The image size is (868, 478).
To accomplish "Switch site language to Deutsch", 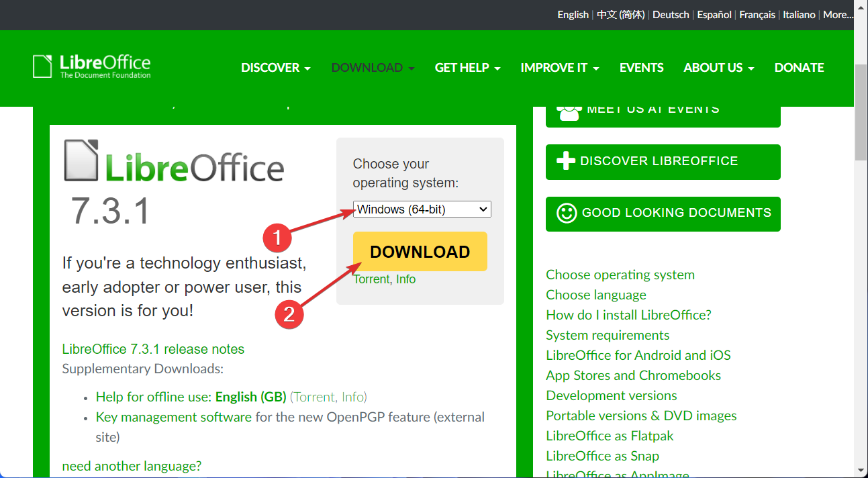I will point(670,14).
